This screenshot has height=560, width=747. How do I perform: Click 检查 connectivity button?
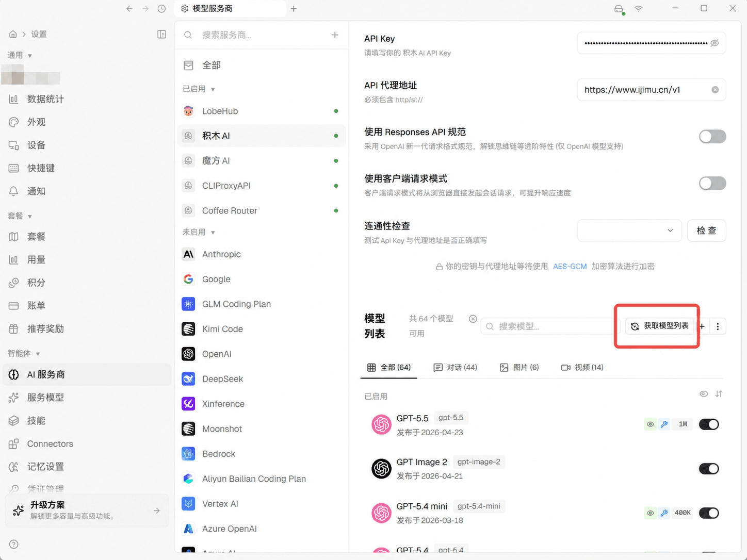click(x=706, y=230)
